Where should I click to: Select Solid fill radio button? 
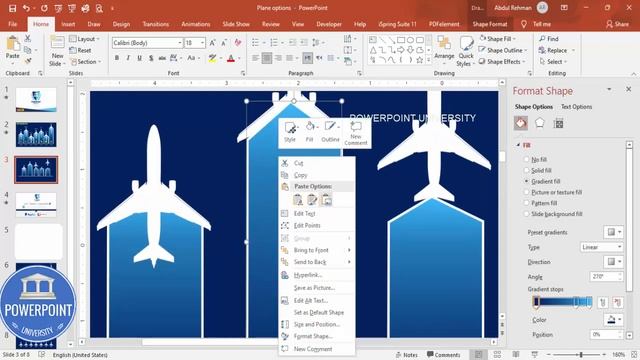click(526, 170)
